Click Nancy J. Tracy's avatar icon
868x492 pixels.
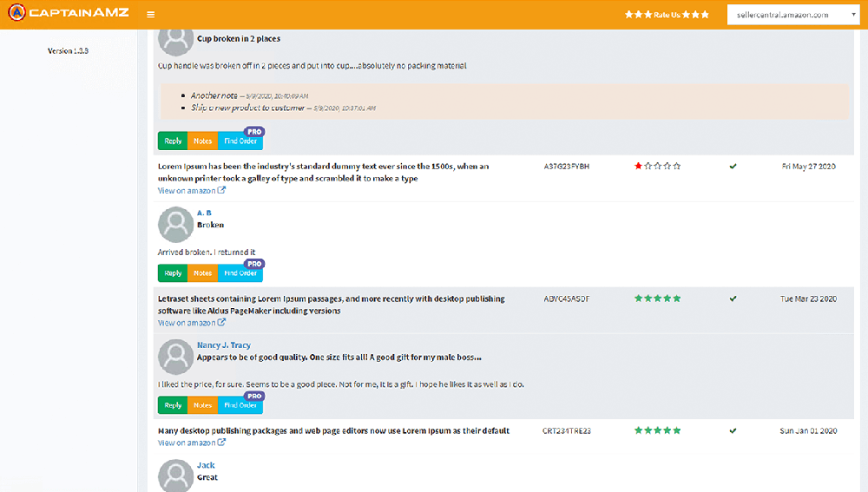coord(175,357)
